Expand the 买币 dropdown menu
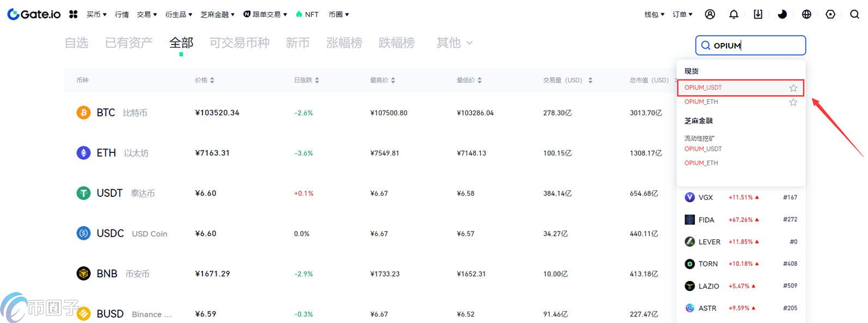Image resolution: width=868 pixels, height=323 pixels. coord(96,14)
